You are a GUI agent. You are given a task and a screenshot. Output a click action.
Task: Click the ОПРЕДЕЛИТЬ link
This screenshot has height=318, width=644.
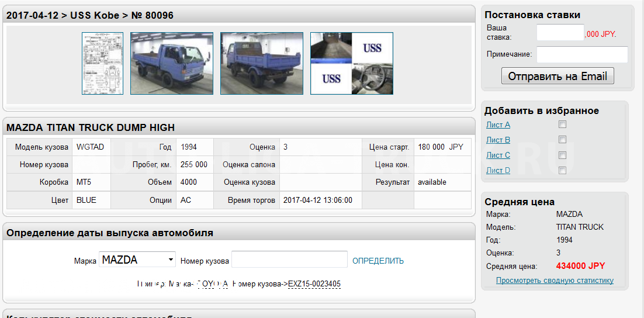(x=378, y=261)
